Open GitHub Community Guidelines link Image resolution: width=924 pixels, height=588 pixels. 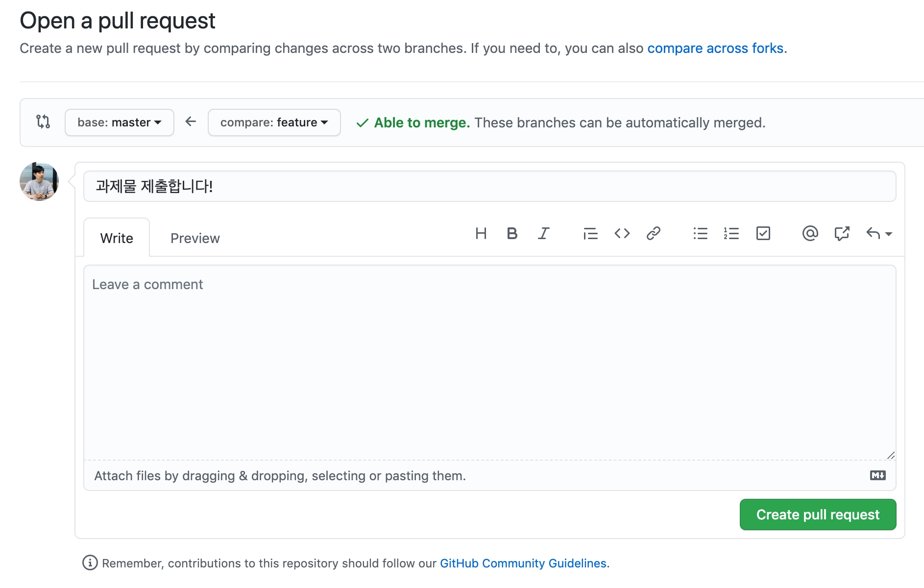pos(523,563)
